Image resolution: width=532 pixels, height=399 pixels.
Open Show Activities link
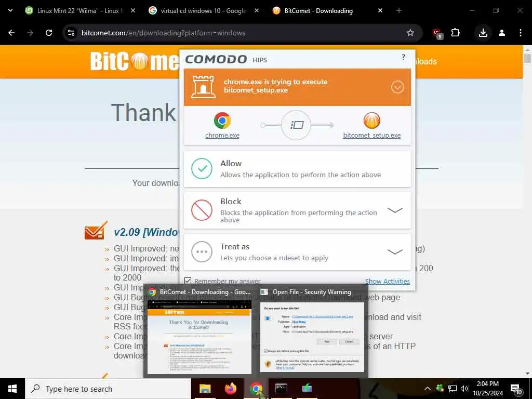coord(388,281)
